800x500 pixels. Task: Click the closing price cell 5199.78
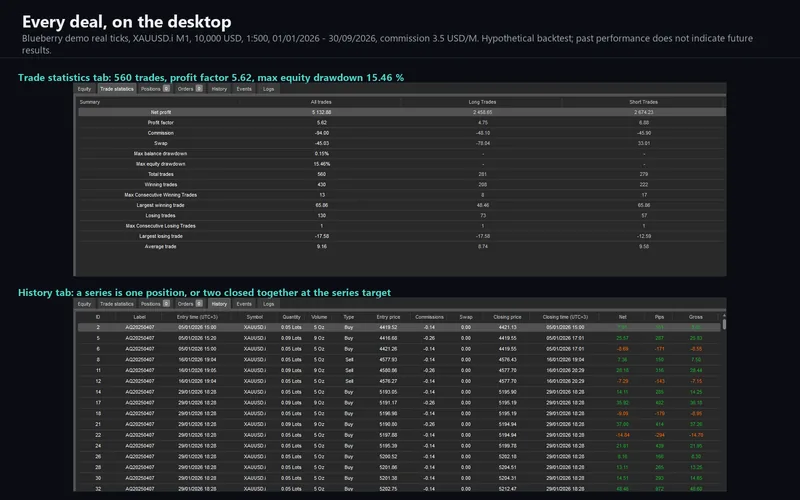pyautogui.click(x=507, y=446)
